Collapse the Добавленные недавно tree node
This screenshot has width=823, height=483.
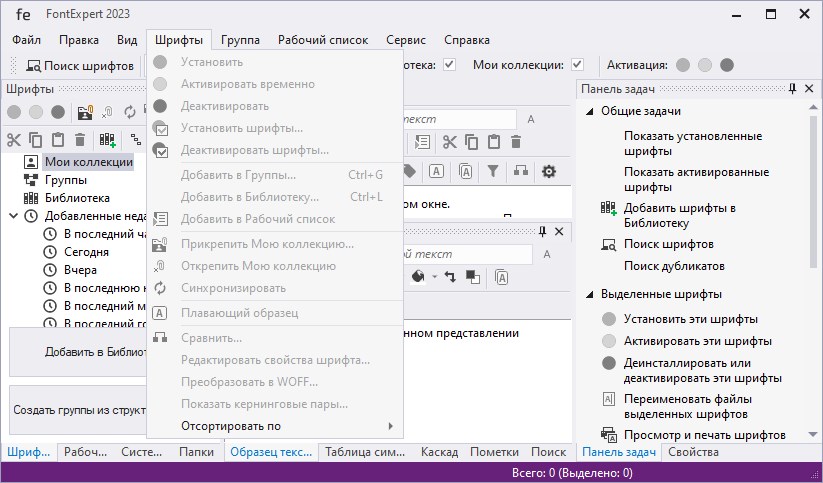point(14,216)
